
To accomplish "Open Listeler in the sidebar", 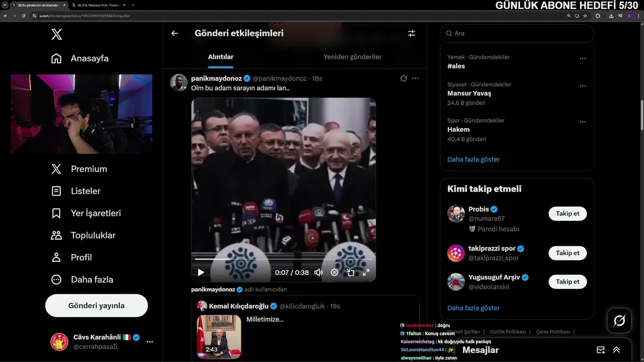I will (76, 191).
